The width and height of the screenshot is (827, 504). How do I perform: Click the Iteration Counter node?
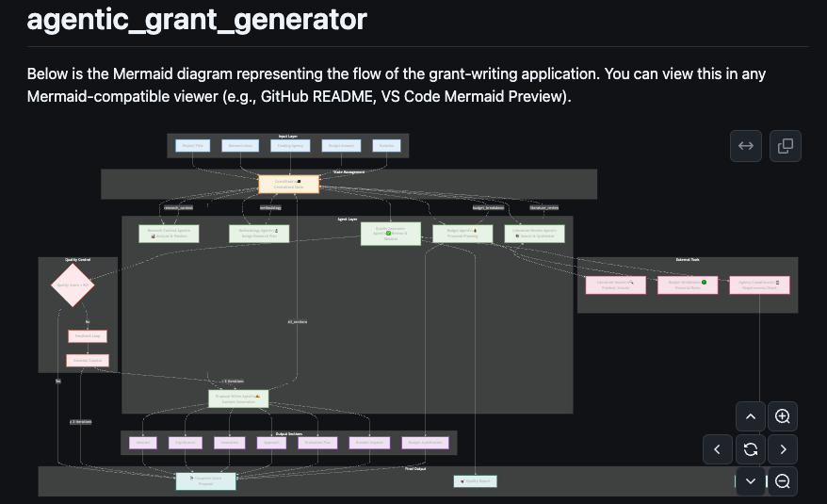88,361
